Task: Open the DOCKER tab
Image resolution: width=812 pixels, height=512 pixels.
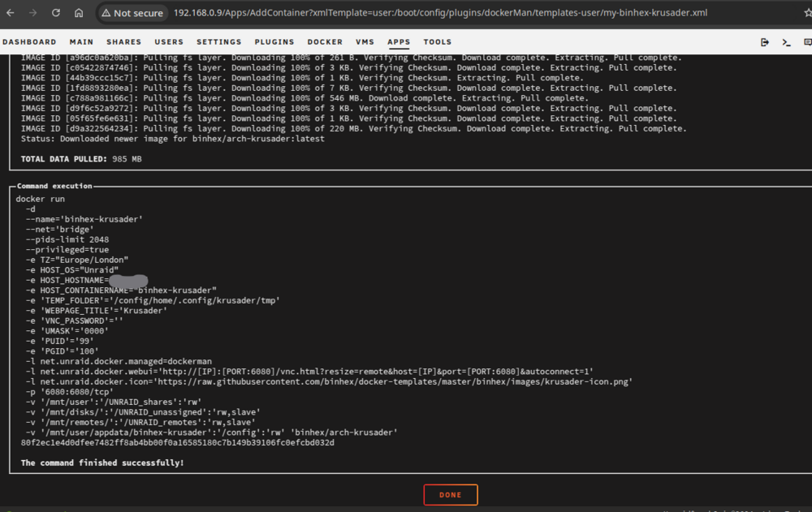Action: click(x=325, y=42)
